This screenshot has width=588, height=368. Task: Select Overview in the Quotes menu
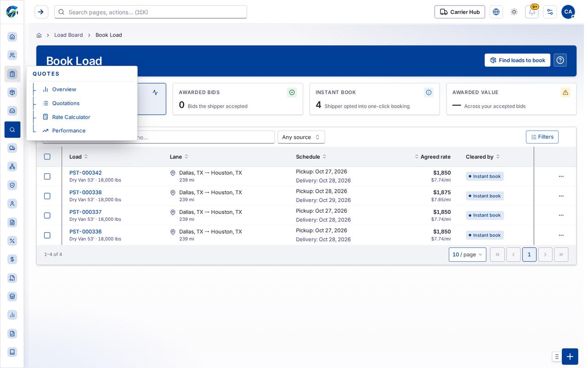coord(64,89)
